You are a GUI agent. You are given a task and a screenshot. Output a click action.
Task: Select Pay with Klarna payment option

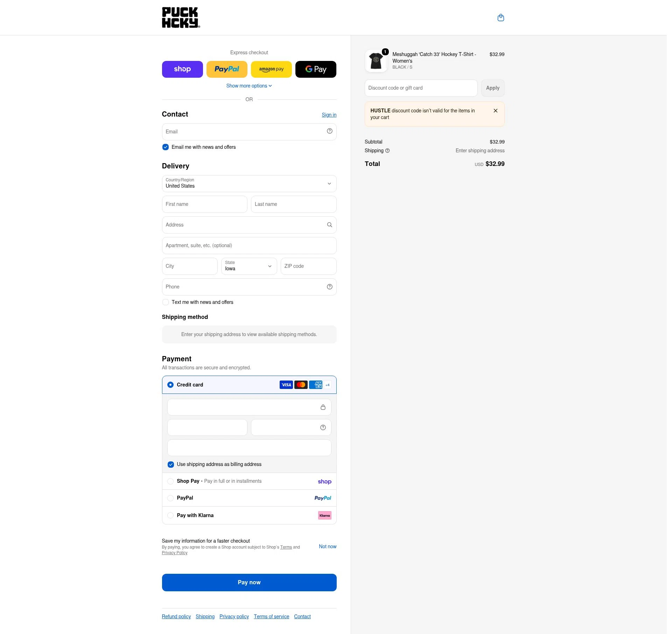point(170,515)
